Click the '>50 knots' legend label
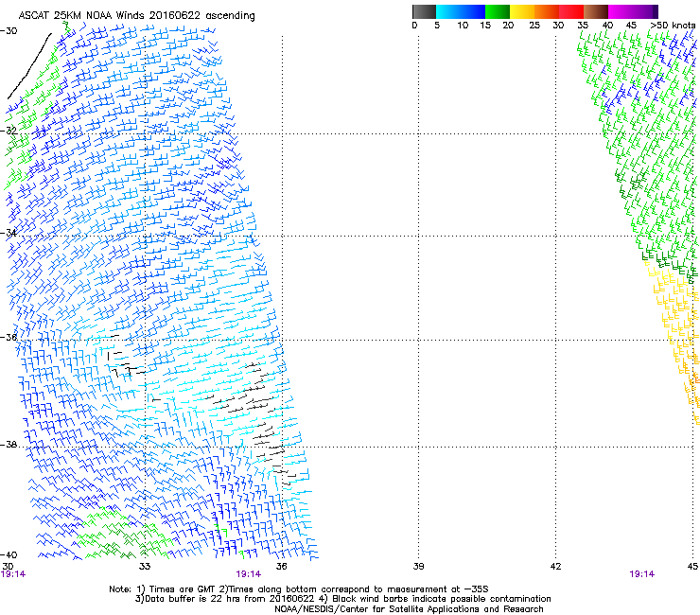700x615 pixels. (673, 26)
